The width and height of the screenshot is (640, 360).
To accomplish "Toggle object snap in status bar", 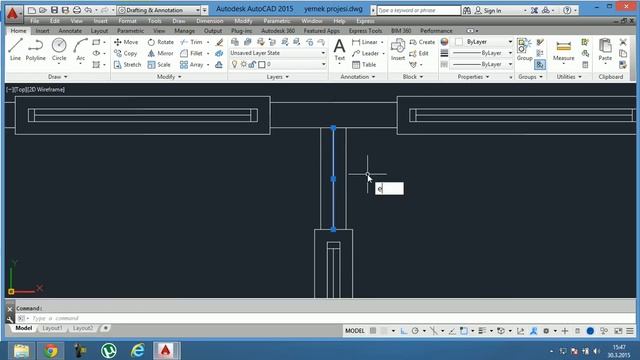I will coord(464,331).
